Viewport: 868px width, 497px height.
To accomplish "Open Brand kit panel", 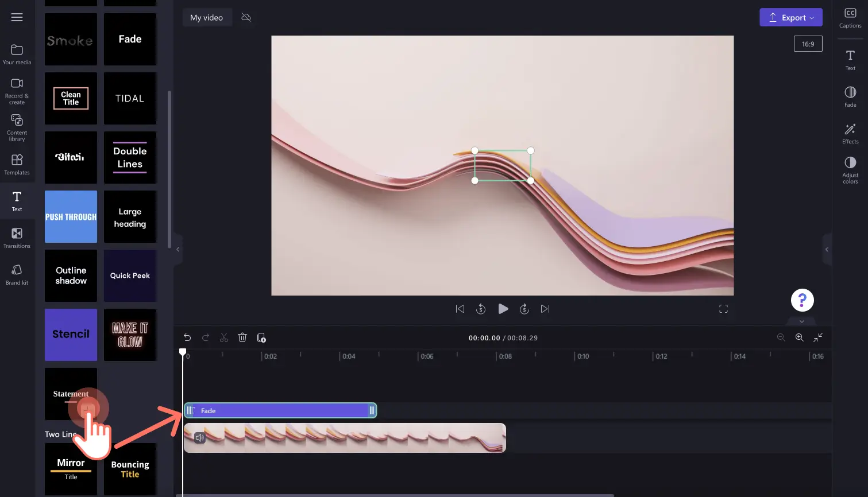I will click(x=17, y=274).
